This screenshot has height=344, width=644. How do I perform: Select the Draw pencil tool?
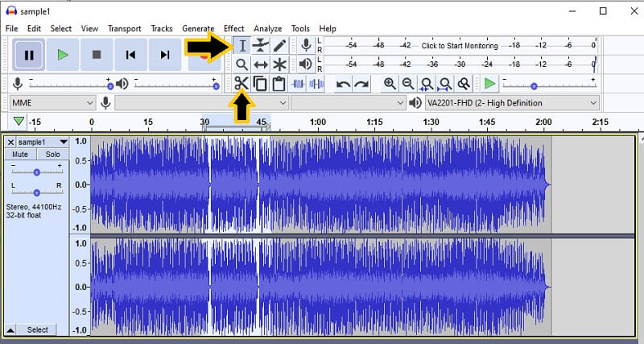(279, 46)
